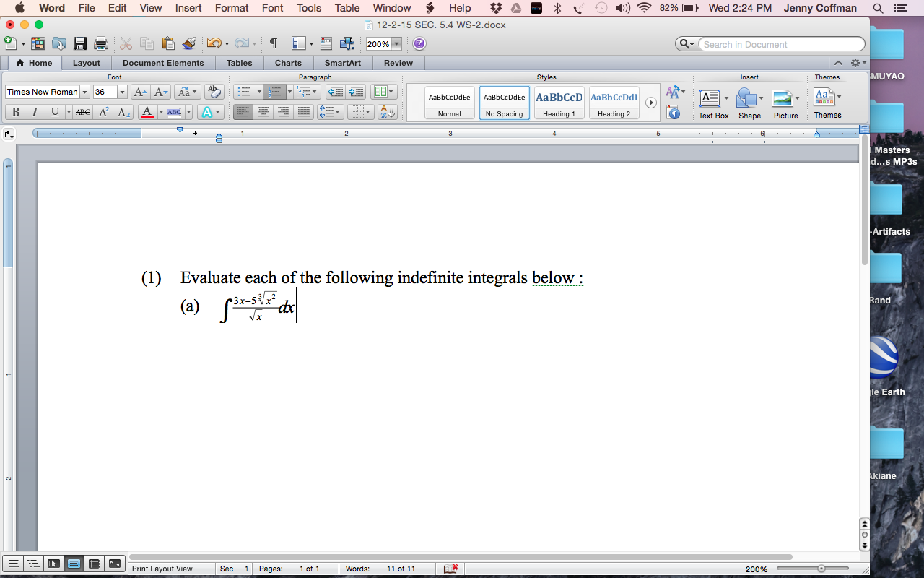Click the Sort A-Z icon

pos(387,112)
